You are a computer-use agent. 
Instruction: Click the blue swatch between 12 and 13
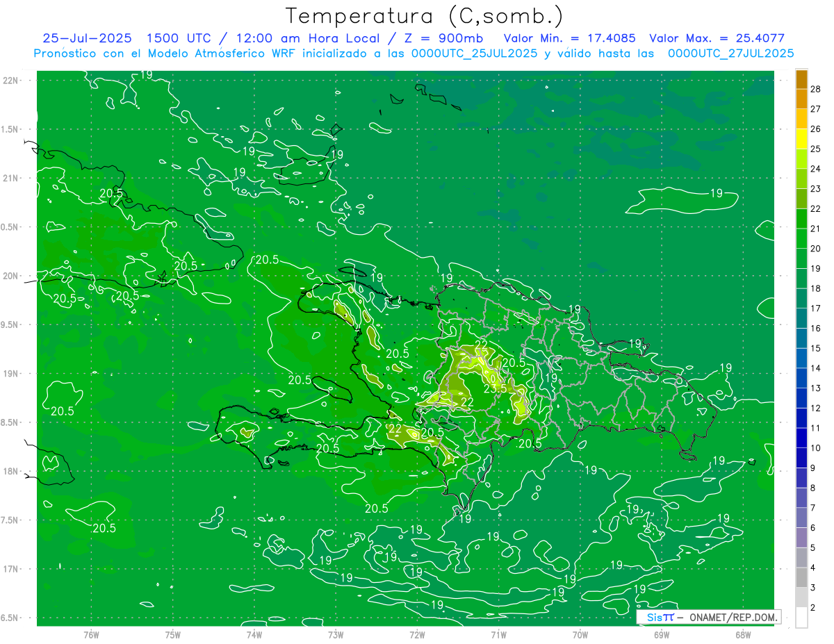click(801, 398)
